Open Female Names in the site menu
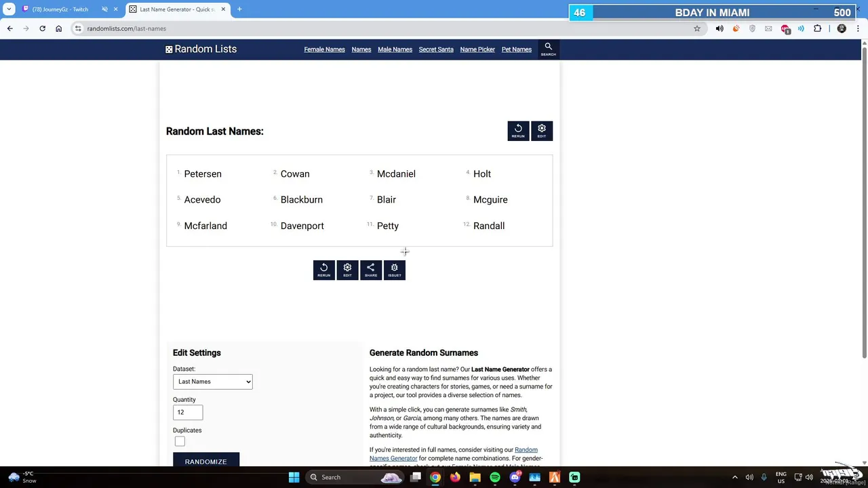This screenshot has height=488, width=868. coord(324,49)
